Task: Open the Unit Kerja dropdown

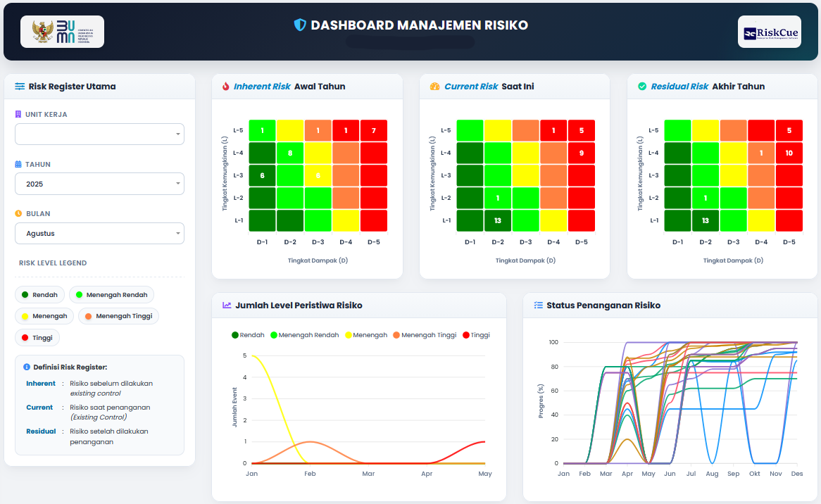Action: (x=99, y=134)
